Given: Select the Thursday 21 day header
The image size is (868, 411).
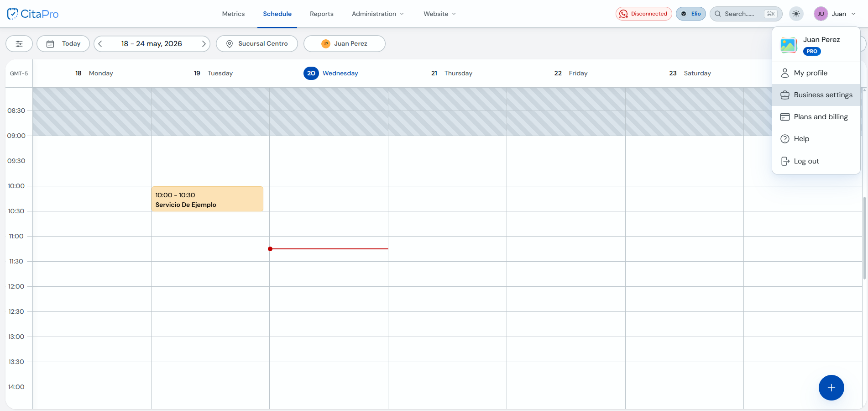Looking at the screenshot, I should tap(451, 73).
